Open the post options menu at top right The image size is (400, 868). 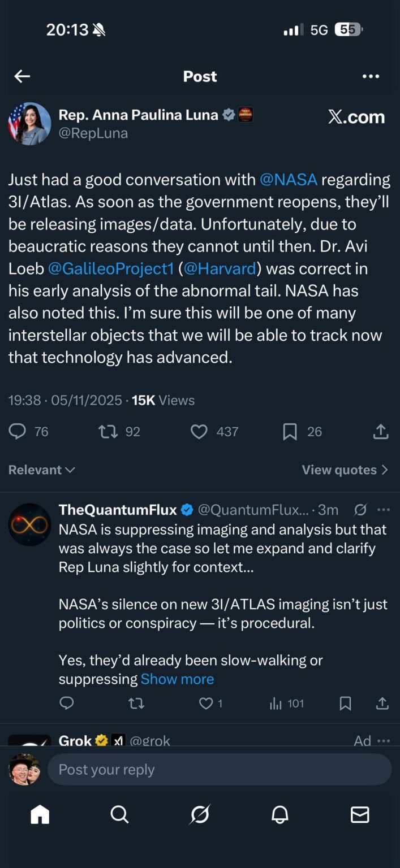[371, 76]
